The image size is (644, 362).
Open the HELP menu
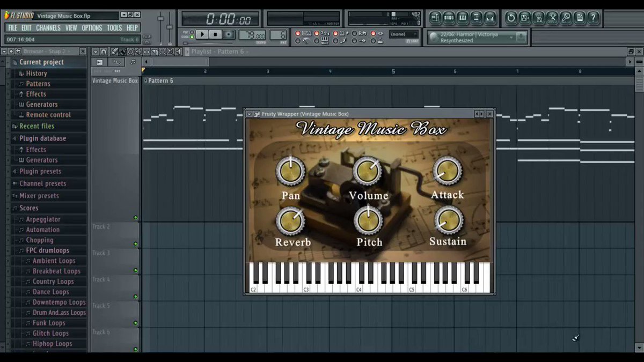(132, 28)
